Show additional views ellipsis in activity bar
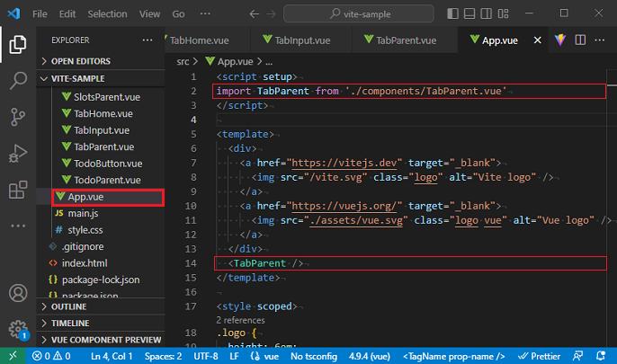 18,226
